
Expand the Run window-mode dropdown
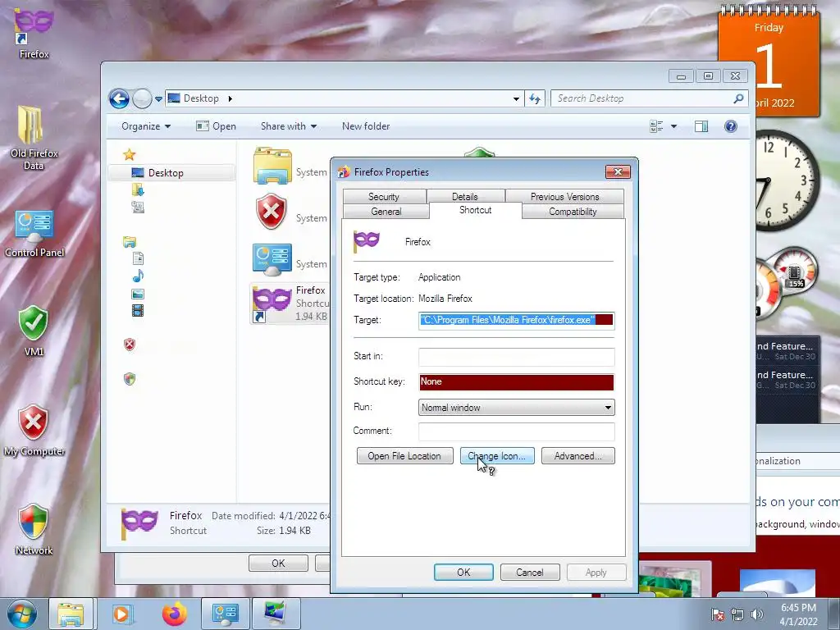click(x=608, y=408)
